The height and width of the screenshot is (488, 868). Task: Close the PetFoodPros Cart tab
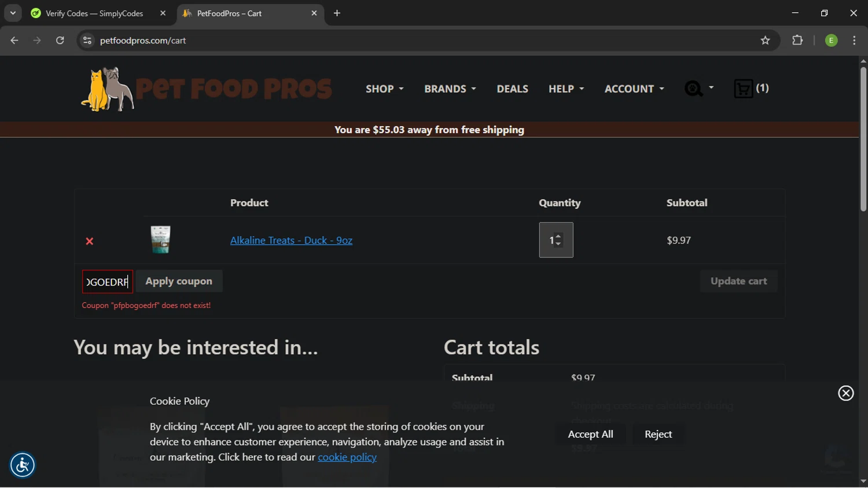314,13
